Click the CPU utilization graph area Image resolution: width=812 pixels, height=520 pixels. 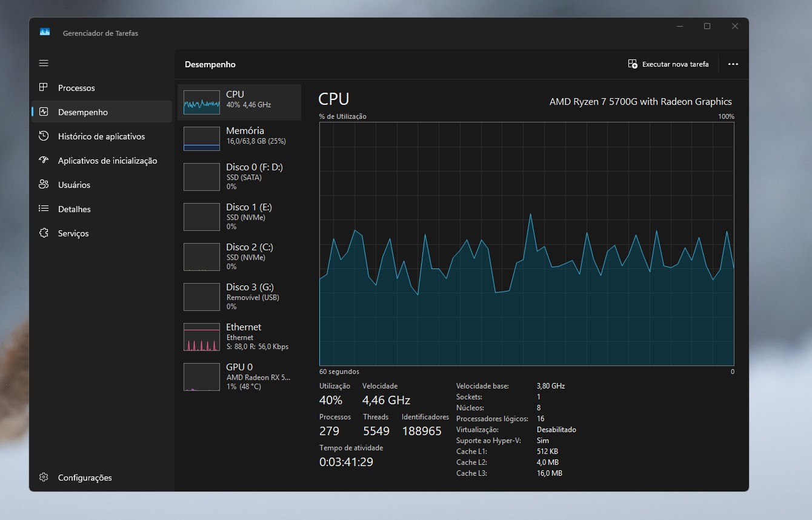point(526,244)
